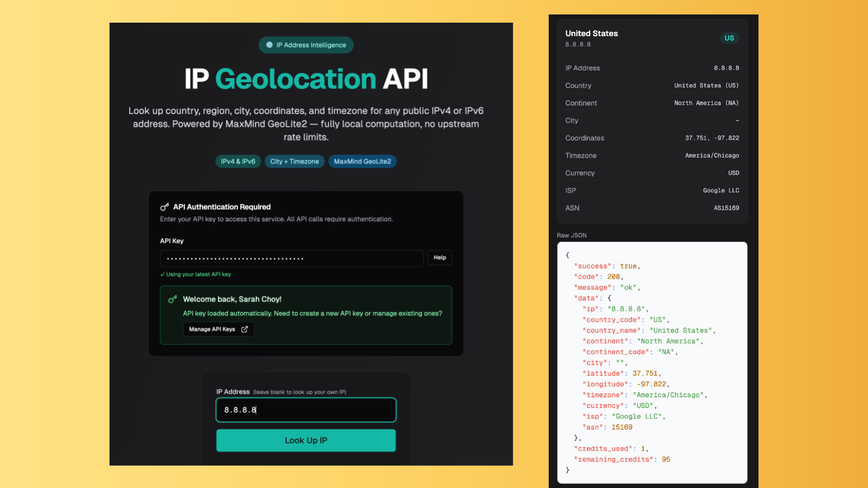This screenshot has width=868, height=488.
Task: Click the Google LLC ISP value
Action: [x=721, y=190]
